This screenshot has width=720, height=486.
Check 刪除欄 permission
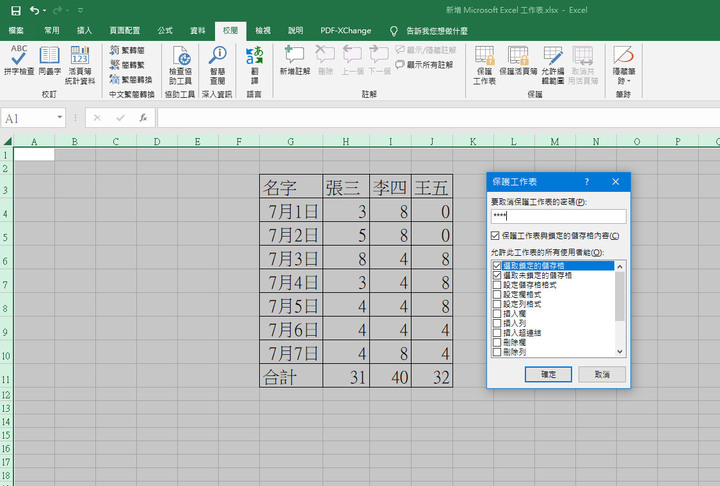[497, 343]
